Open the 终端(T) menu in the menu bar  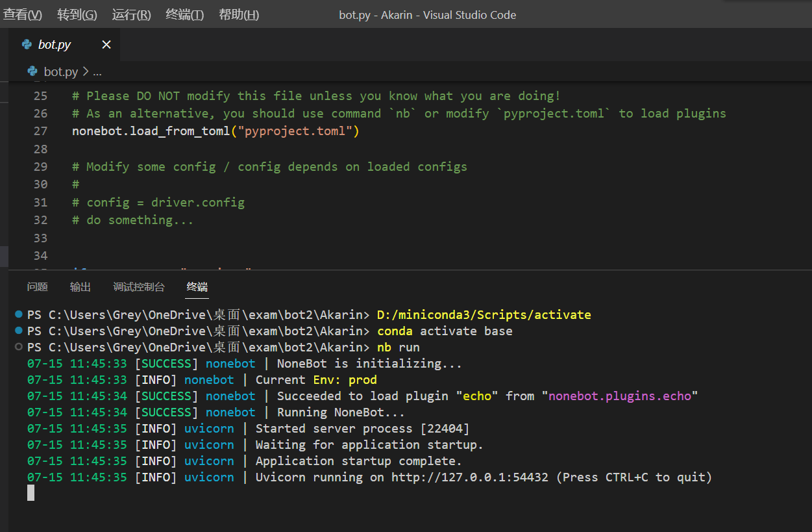[x=185, y=15]
